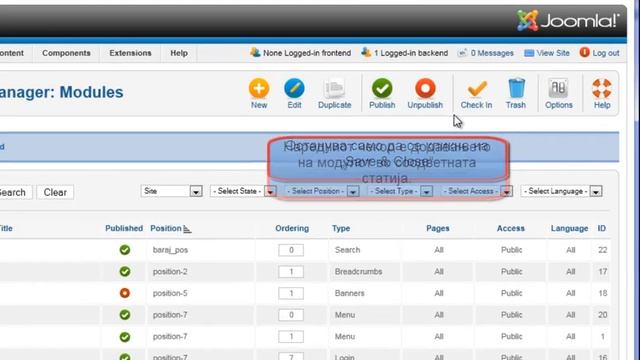
Task: Click the position-2 position text
Action: click(x=170, y=271)
